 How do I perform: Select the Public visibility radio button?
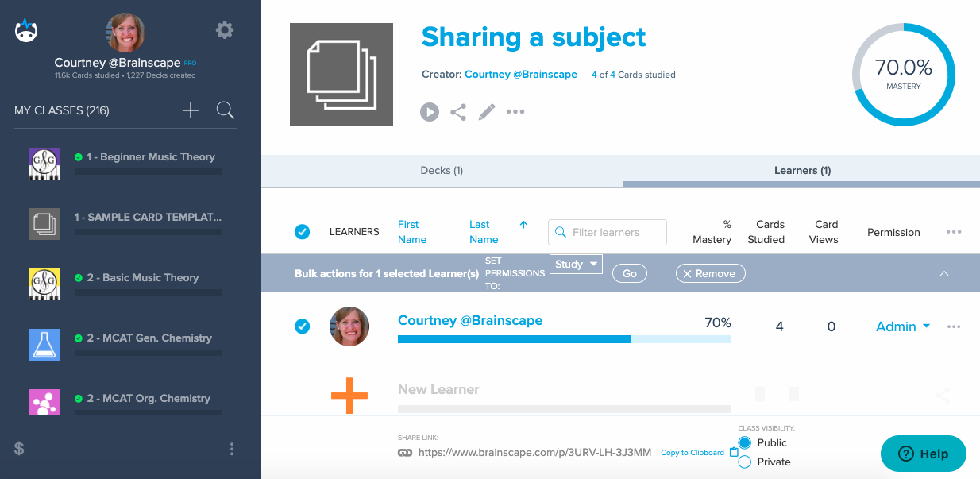pos(745,442)
